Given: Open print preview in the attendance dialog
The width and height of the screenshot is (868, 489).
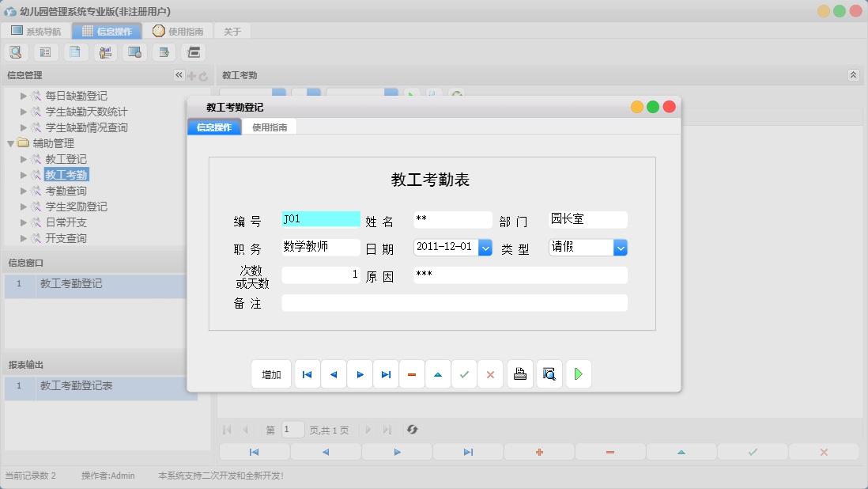Looking at the screenshot, I should coord(549,373).
